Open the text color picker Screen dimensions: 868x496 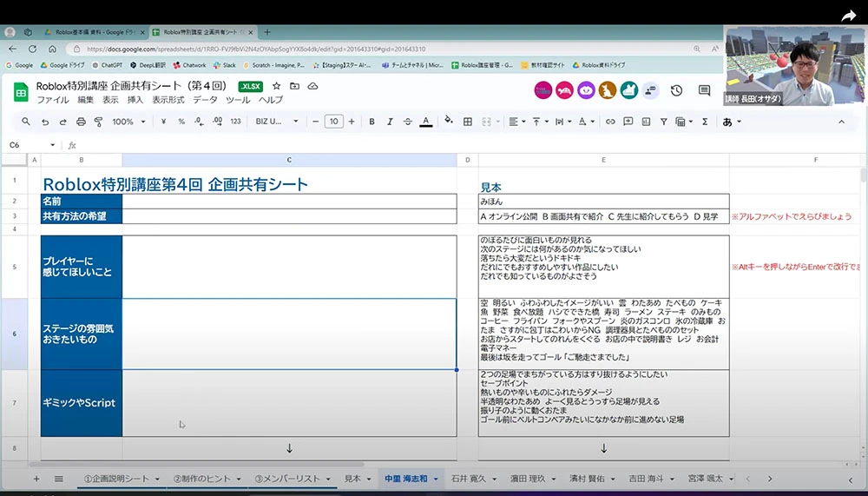tap(425, 122)
